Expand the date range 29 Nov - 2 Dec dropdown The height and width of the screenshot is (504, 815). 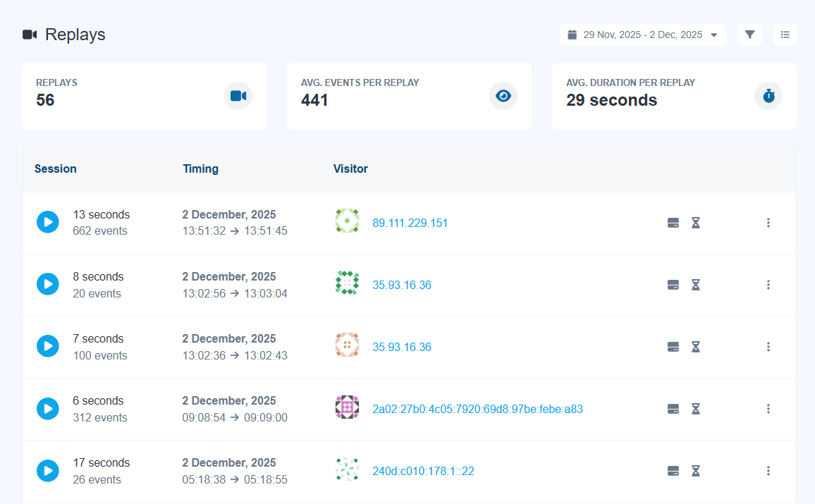pos(642,35)
